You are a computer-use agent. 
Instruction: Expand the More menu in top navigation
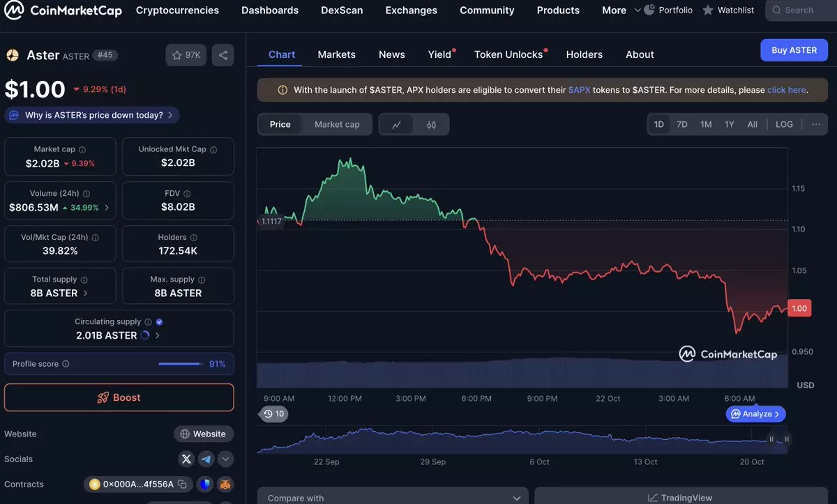621,10
